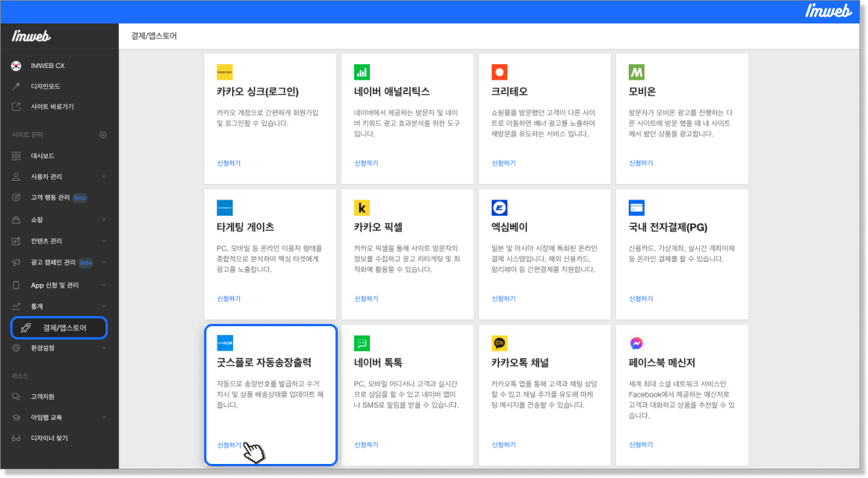Viewport: 868px width, 478px height.
Task: Click 신청하기 under 엑심베이
Action: coord(503,299)
